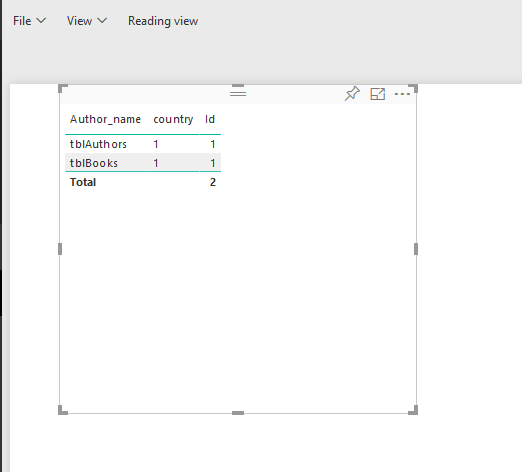Viewport: 522px width, 472px height.
Task: Select the tblAuthors row
Action: click(x=143, y=144)
